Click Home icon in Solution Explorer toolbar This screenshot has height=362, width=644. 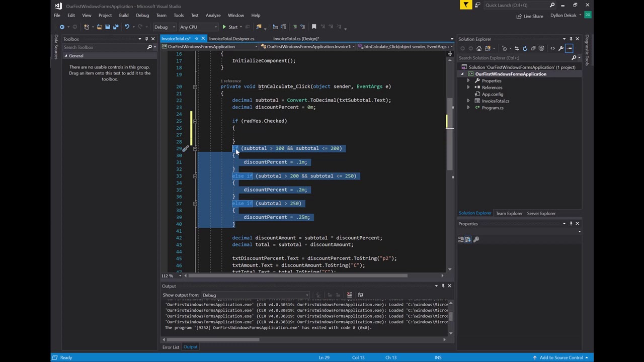click(x=479, y=48)
